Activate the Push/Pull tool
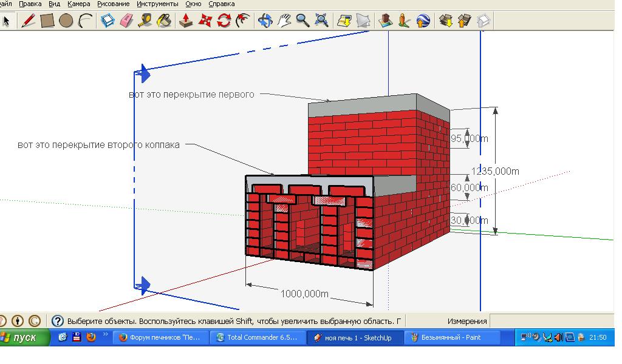The width and height of the screenshot is (622, 364). pyautogui.click(x=186, y=21)
